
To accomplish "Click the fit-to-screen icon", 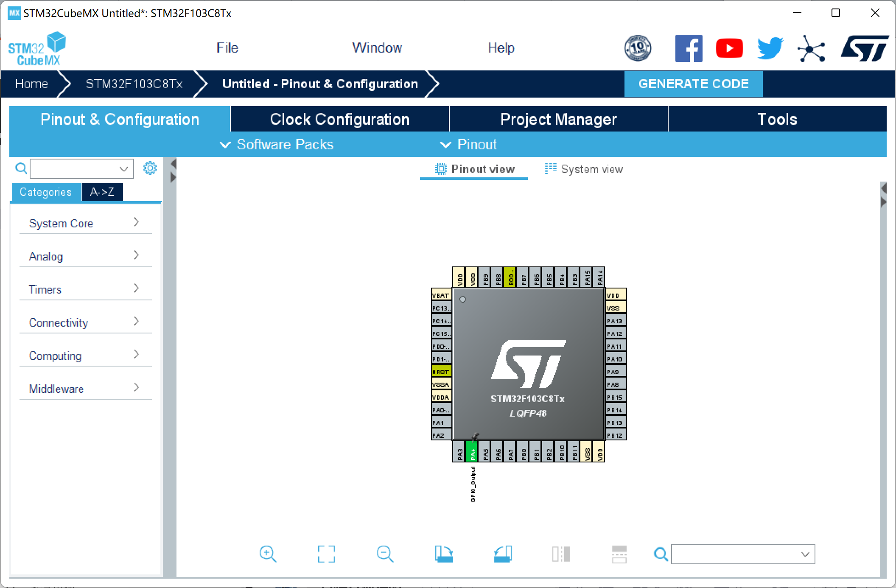I will pos(326,554).
